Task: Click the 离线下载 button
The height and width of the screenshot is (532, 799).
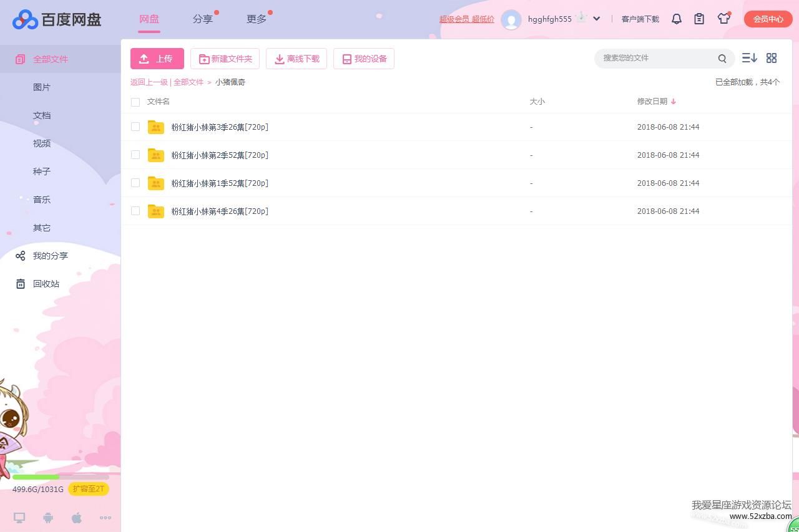Action: (297, 59)
